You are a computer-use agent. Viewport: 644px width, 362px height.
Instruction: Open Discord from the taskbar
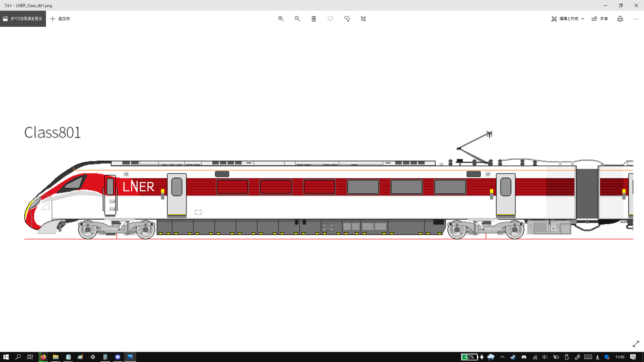(x=118, y=357)
